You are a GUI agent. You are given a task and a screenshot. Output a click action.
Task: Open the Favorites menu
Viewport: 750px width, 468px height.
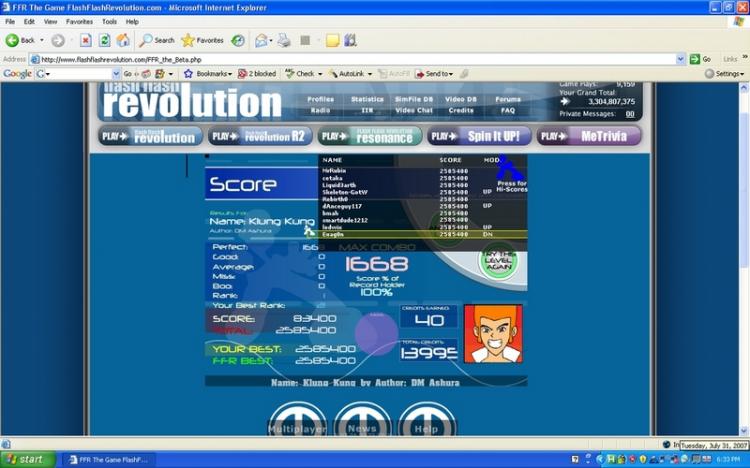tap(79, 22)
